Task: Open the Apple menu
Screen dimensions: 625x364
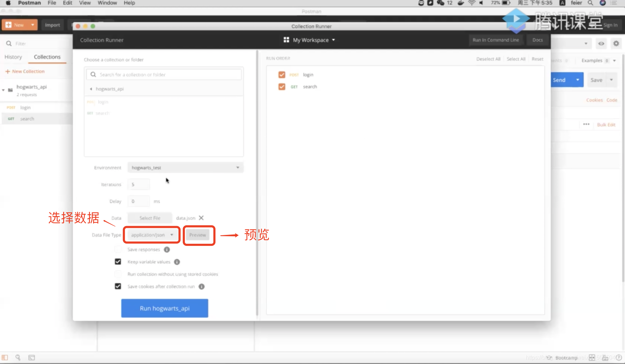Action: [8, 3]
